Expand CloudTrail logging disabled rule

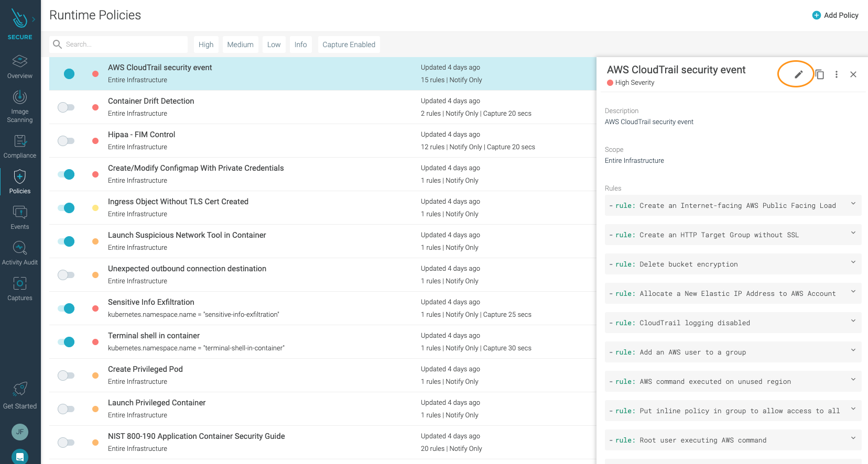pos(853,321)
